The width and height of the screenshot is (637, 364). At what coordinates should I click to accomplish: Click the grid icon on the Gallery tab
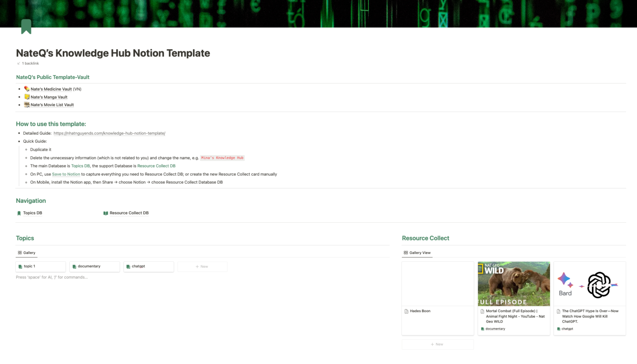tap(20, 252)
